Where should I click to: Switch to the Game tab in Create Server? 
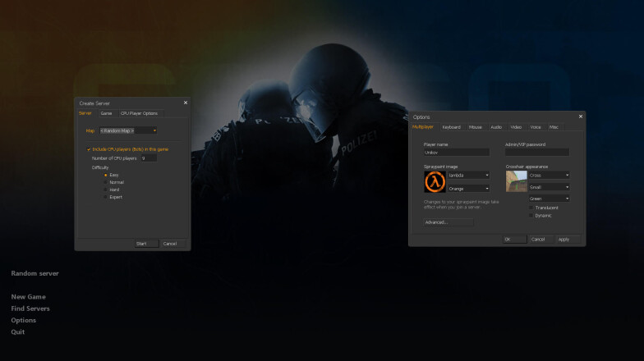point(107,113)
